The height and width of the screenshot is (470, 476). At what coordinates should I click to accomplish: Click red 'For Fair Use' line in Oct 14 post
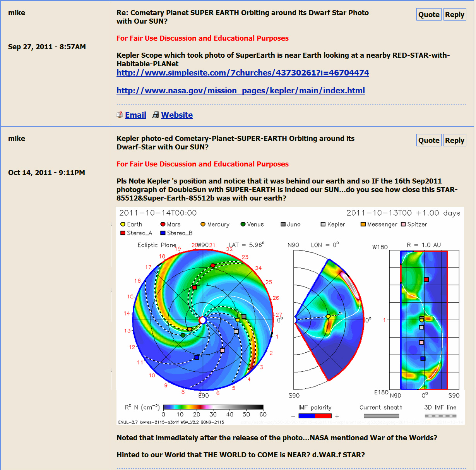(202, 164)
